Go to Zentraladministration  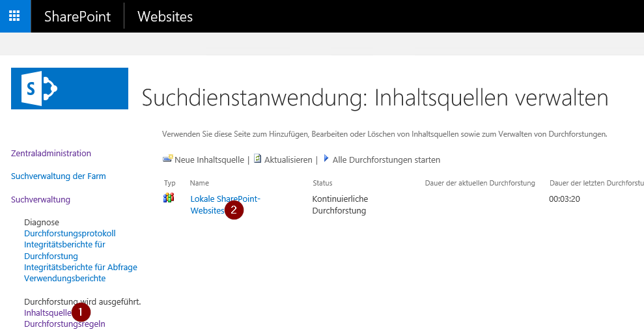point(51,153)
